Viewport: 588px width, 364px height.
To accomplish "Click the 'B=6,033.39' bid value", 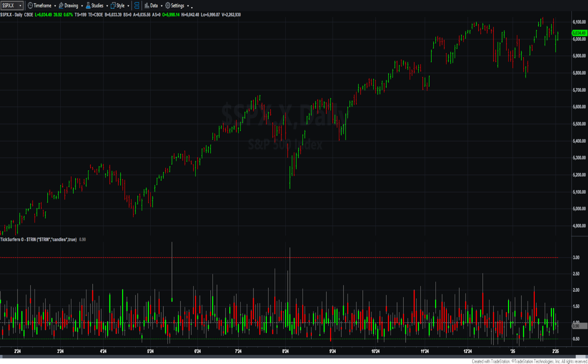I will (x=113, y=15).
